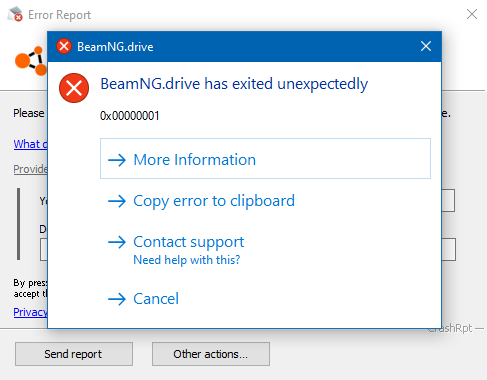Click the upper input field's right edge in Error Report
The width and height of the screenshot is (487, 380).
click(x=448, y=200)
